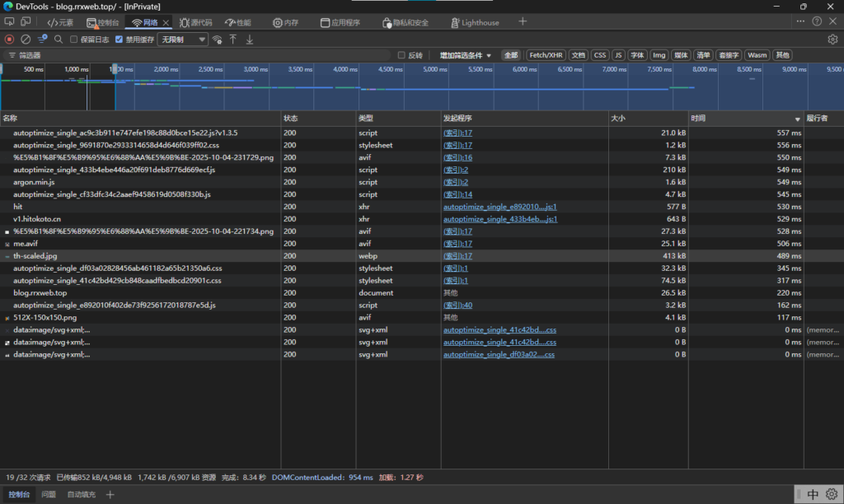The width and height of the screenshot is (844, 504).
Task: Stop recording network log with red record icon
Action: (9, 39)
